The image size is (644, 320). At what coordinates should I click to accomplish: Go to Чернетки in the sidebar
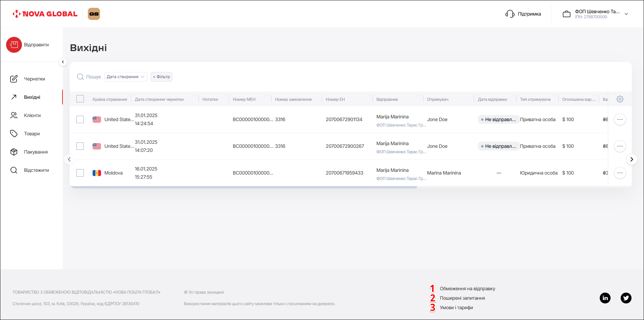point(34,79)
